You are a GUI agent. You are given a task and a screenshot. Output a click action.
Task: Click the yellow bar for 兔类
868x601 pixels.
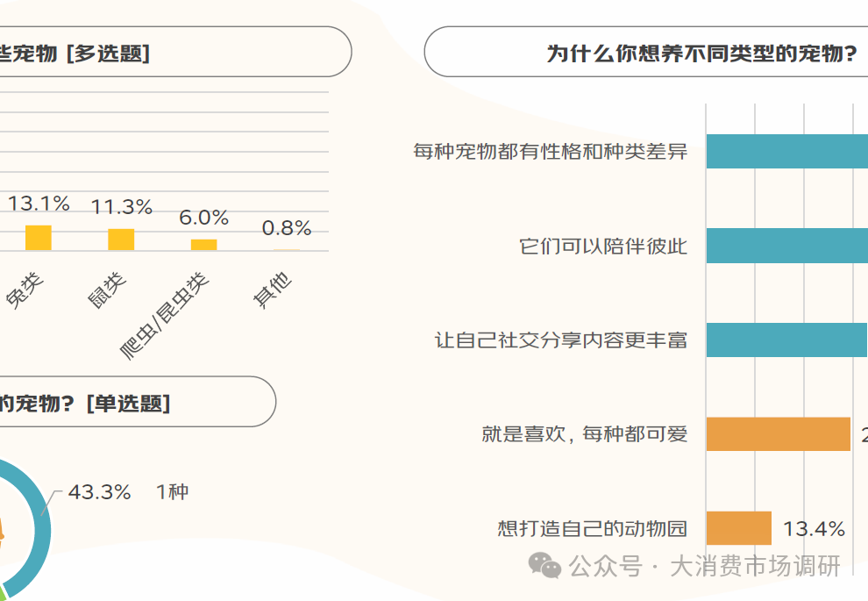pos(39,238)
